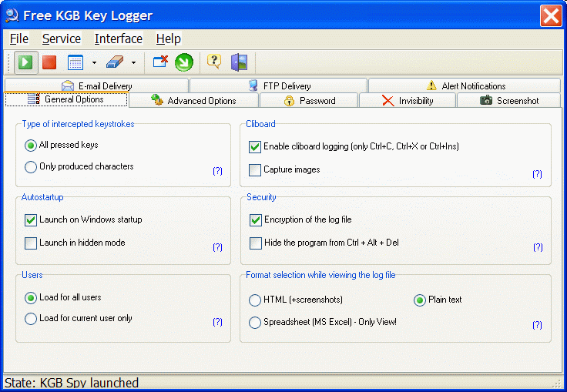Viewport: 567px width, 392px height.
Task: Select the General Options tab
Action: pyautogui.click(x=66, y=99)
